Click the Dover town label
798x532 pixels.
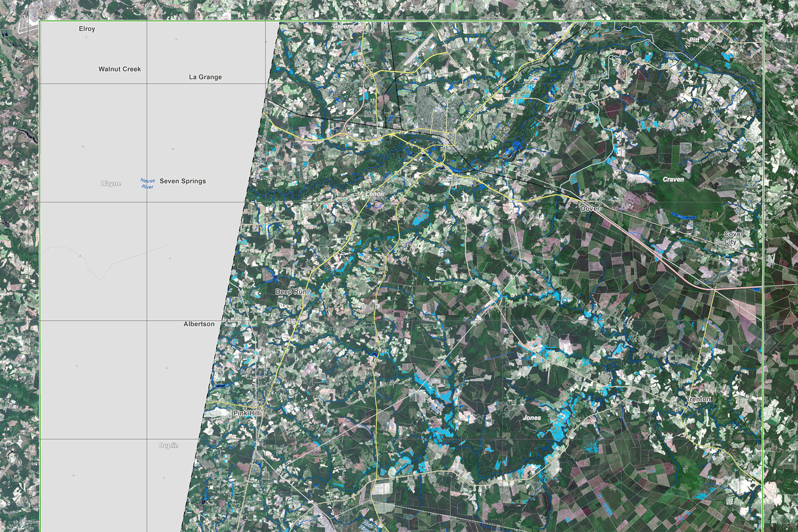pos(590,208)
